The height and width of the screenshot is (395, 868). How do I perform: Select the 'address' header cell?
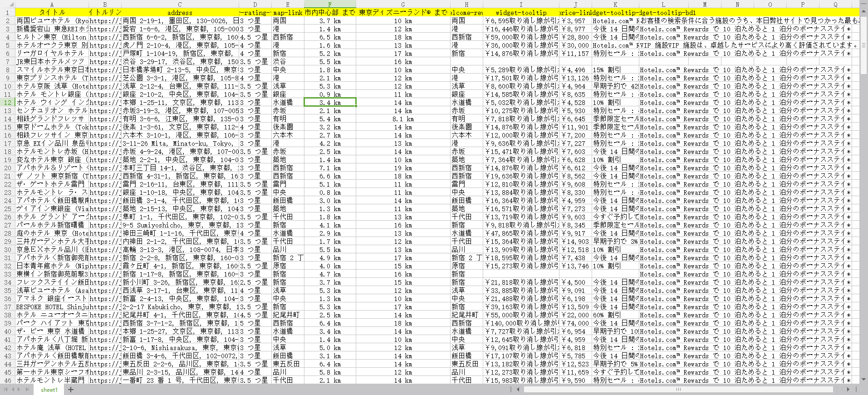tap(180, 13)
